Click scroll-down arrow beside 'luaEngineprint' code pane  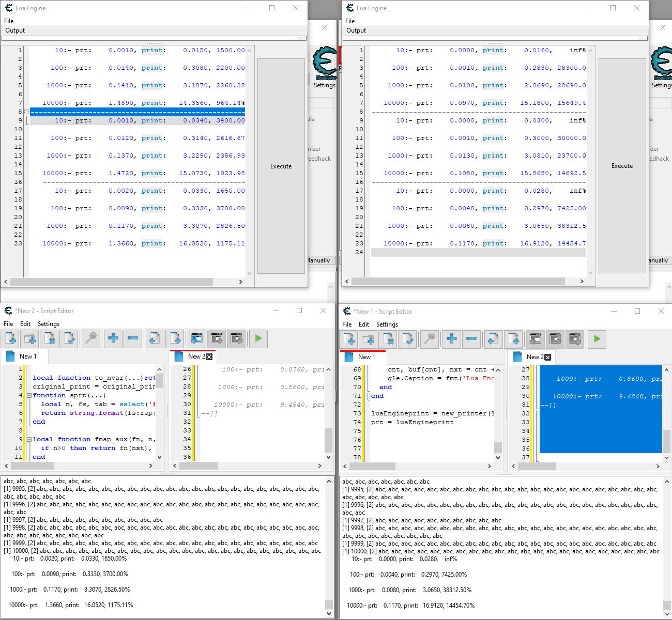498,457
